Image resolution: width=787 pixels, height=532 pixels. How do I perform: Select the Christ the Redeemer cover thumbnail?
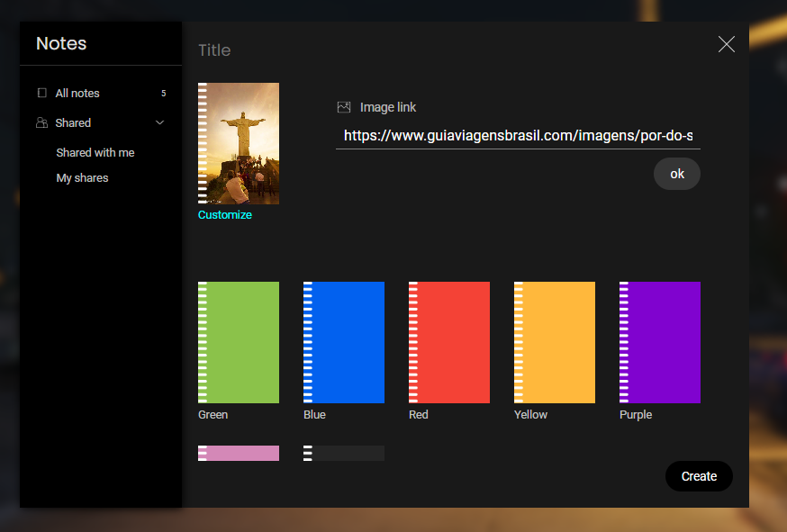[x=239, y=143]
